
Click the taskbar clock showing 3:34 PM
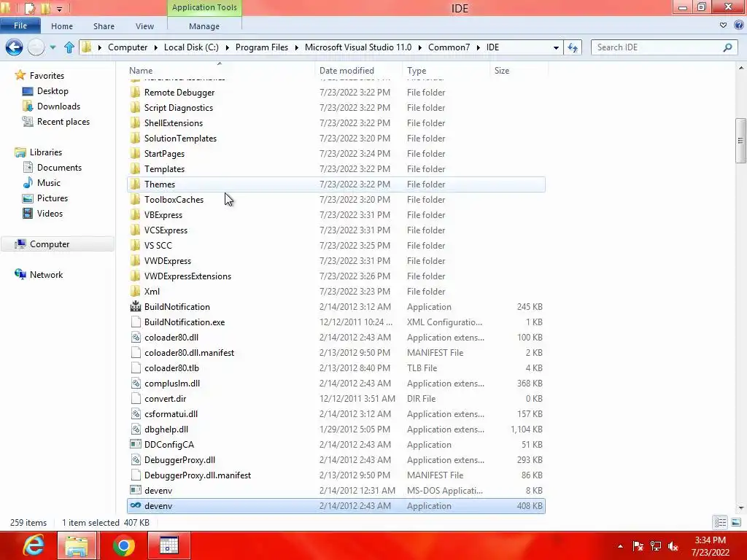click(711, 546)
